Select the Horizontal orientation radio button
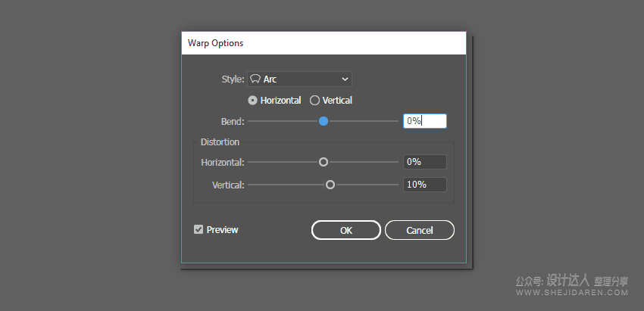This screenshot has width=644, height=311. (x=252, y=100)
